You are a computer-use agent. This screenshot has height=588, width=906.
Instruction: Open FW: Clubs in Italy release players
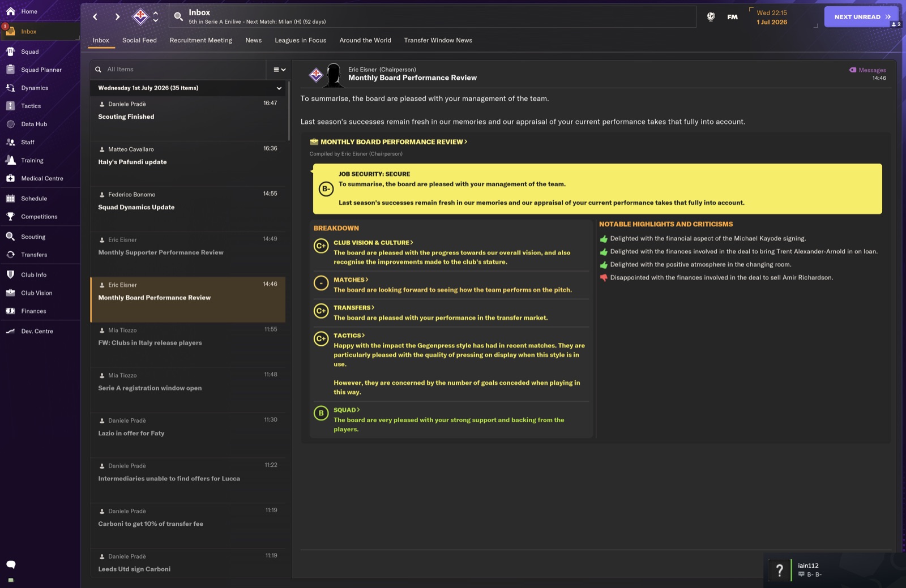tap(188, 345)
